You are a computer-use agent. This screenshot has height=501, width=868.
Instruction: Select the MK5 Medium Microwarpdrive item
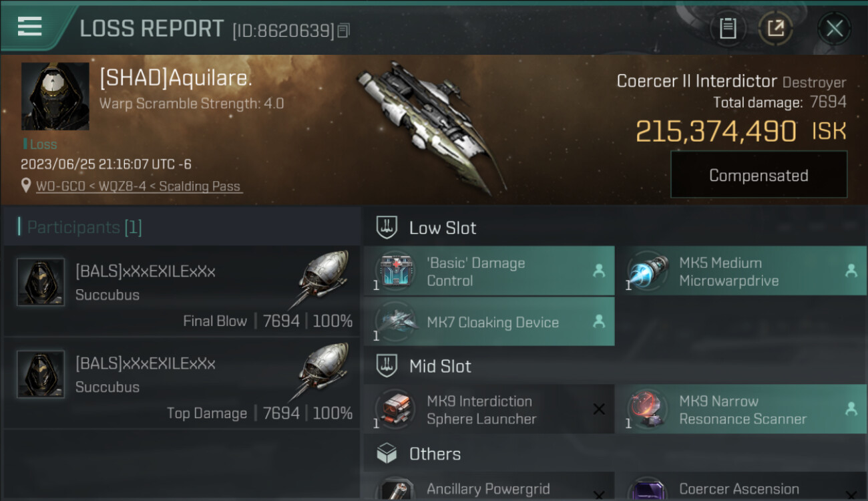click(x=741, y=271)
